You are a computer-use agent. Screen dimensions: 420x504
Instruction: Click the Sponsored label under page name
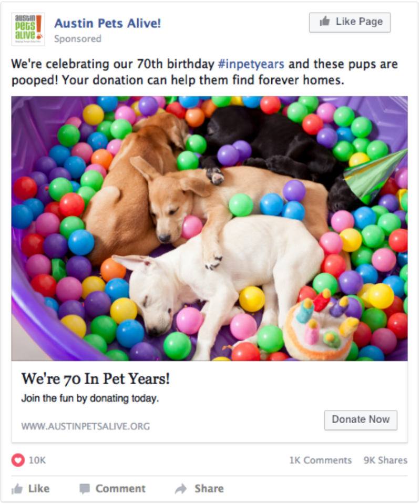(x=78, y=39)
